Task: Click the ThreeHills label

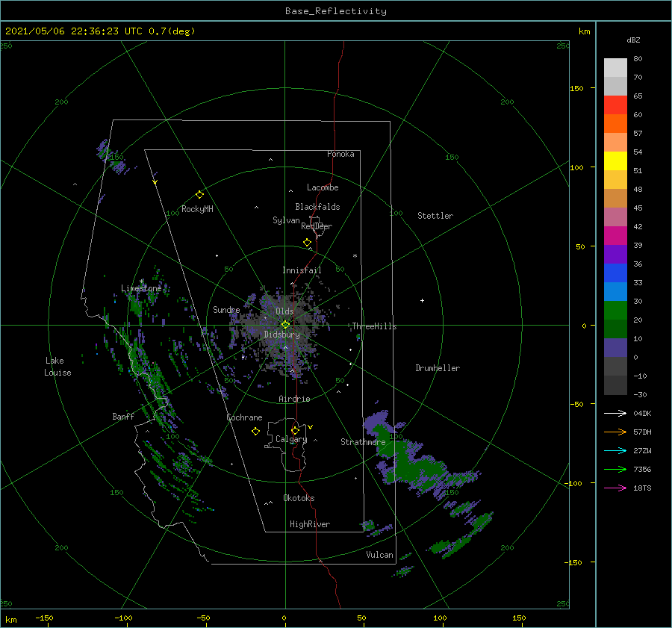Action: pyautogui.click(x=374, y=326)
